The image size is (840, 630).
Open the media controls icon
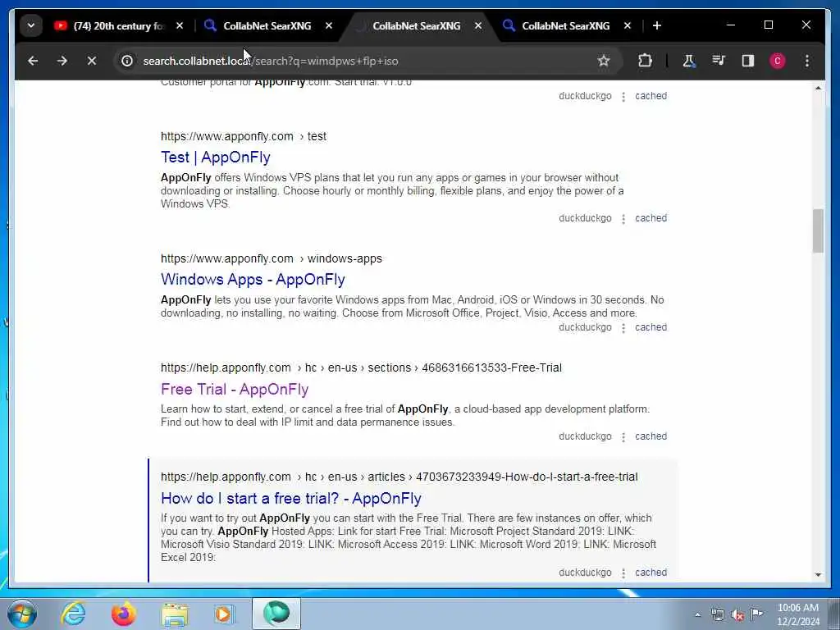(x=719, y=61)
